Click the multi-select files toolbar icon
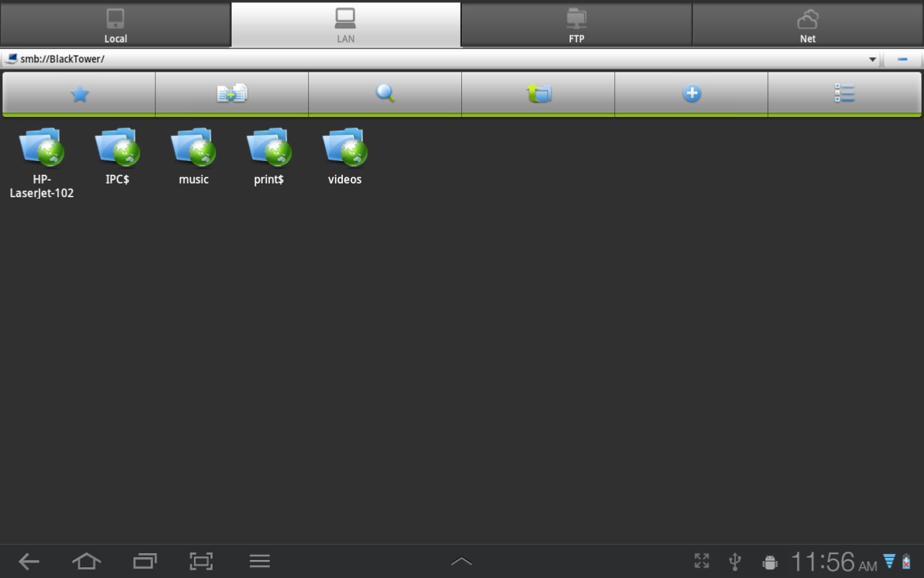The width and height of the screenshot is (924, 578). pos(232,93)
